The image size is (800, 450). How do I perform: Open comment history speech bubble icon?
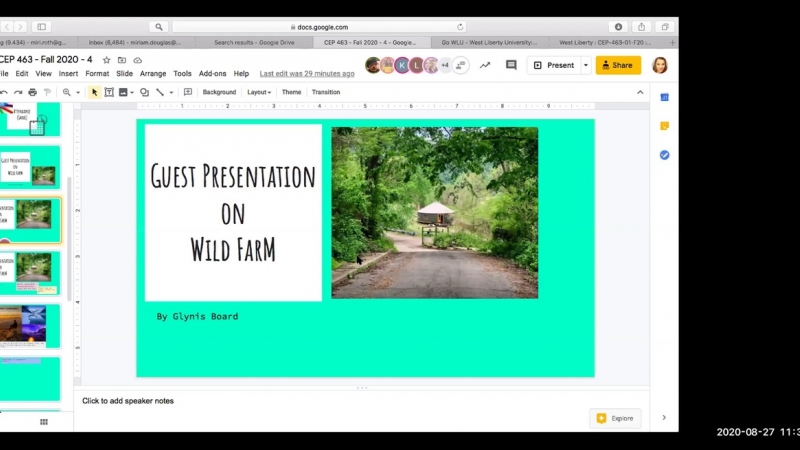click(x=511, y=65)
